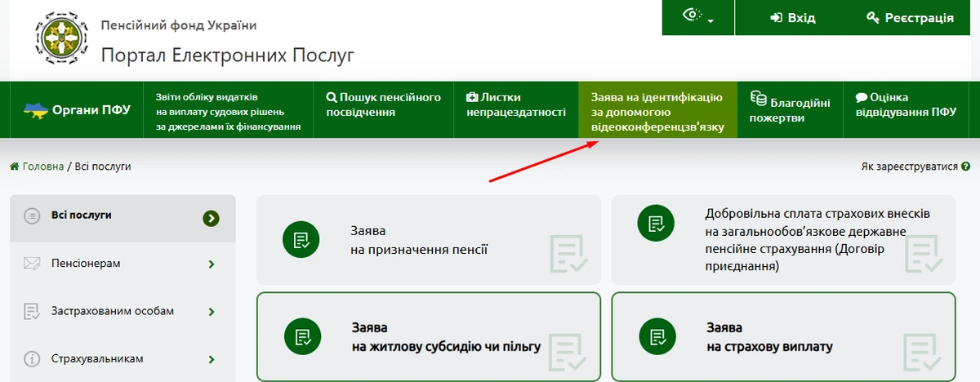Expand the chevron next to Страхувальникам
Screen dimensions: 980x382
coord(212,359)
